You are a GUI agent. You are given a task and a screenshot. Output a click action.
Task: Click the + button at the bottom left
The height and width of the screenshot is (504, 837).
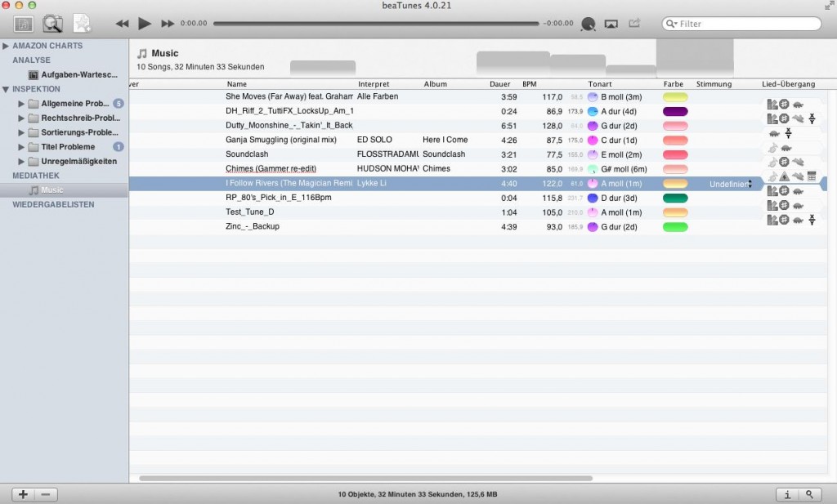22,494
